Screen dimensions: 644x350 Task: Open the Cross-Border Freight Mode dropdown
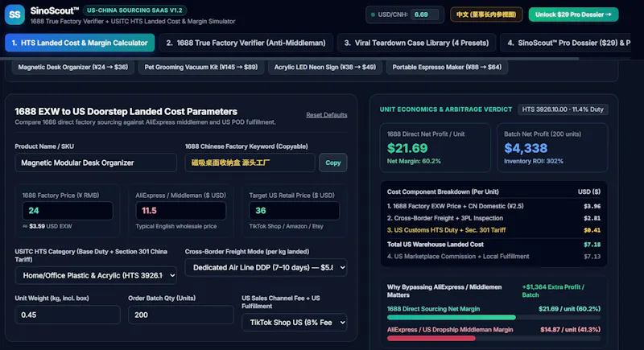tap(266, 267)
